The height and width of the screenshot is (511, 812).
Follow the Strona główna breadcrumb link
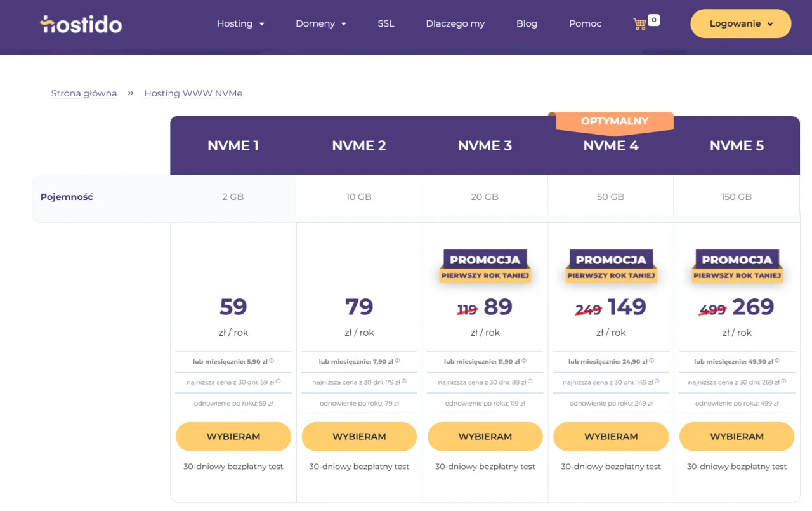[x=84, y=93]
